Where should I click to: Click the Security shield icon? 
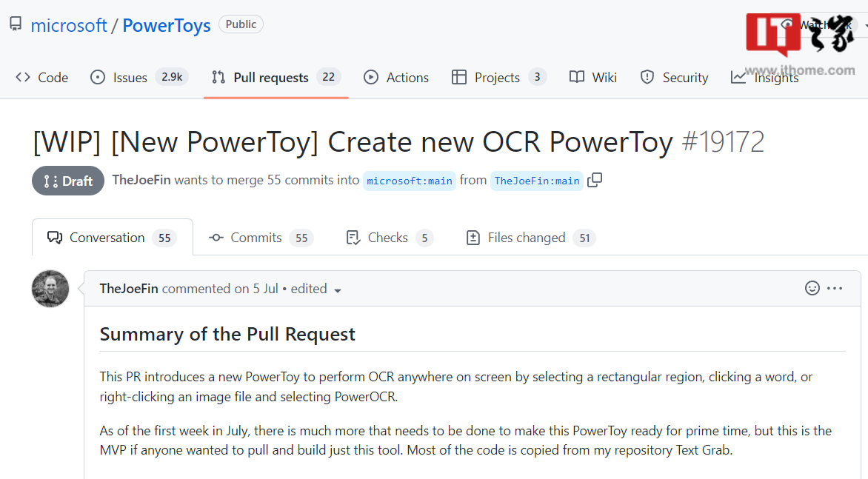[x=647, y=77]
